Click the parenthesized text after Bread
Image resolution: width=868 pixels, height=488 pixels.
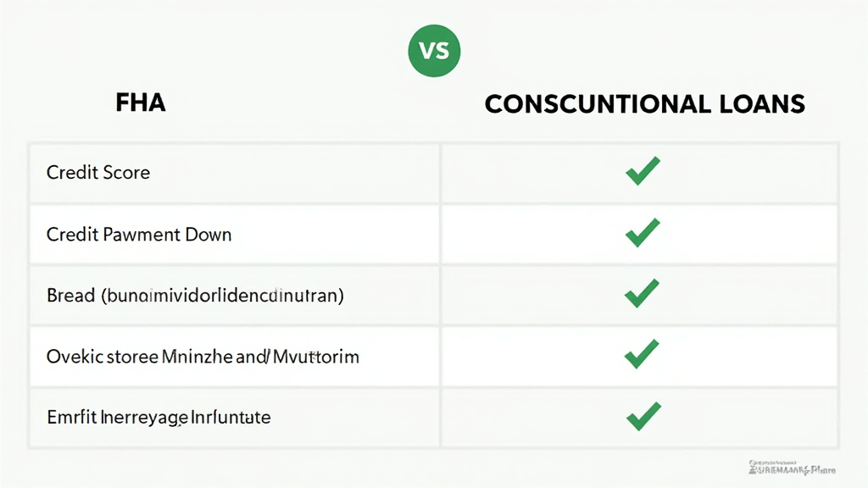tap(222, 296)
